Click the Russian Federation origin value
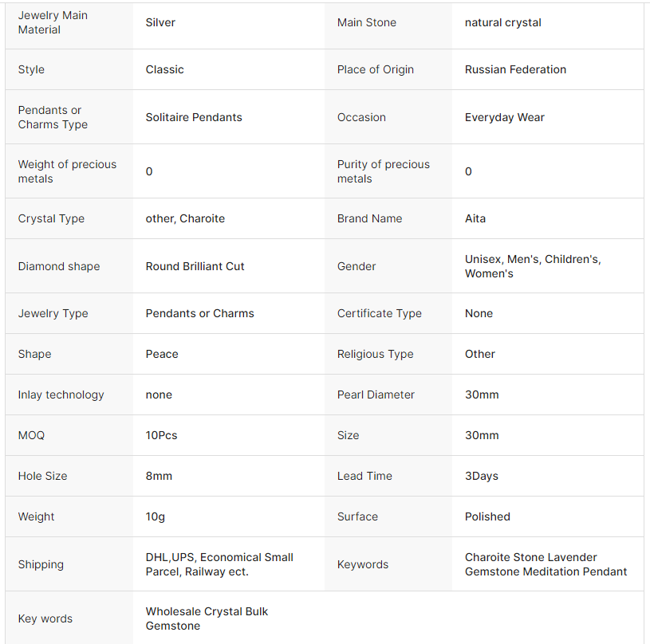 click(x=515, y=69)
